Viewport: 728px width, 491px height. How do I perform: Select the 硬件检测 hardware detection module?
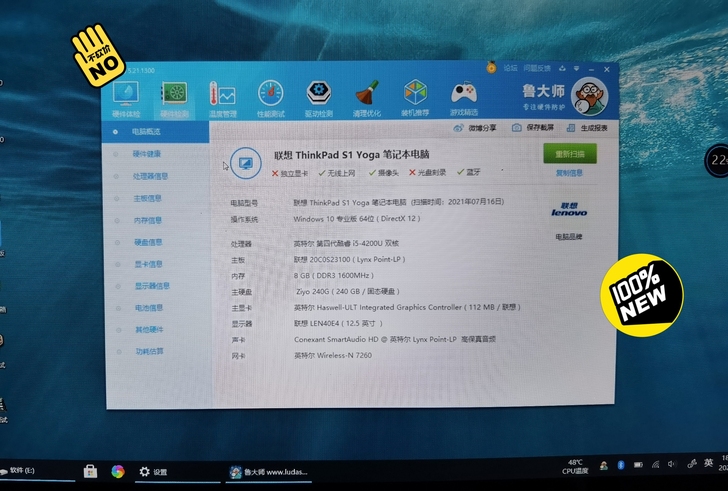[x=175, y=98]
